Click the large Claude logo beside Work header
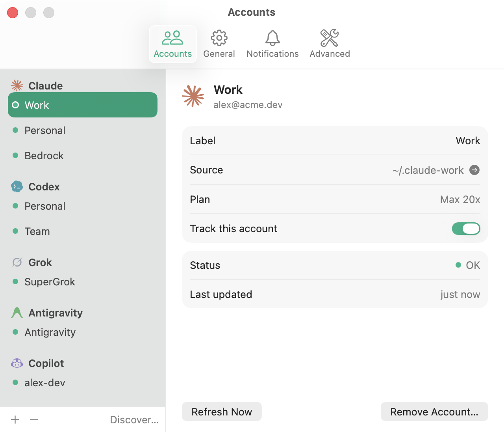 193,96
